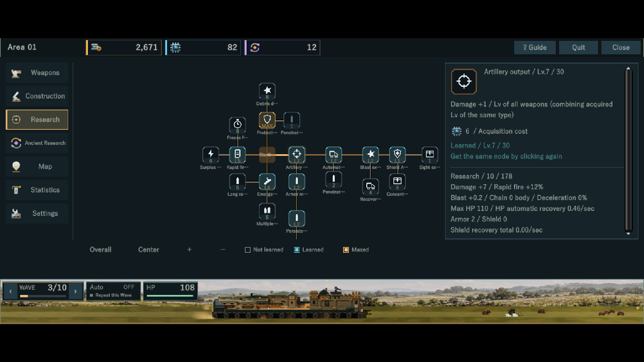Viewport: 644px width, 362px height.
Task: Open the Map menu
Action: click(x=37, y=167)
